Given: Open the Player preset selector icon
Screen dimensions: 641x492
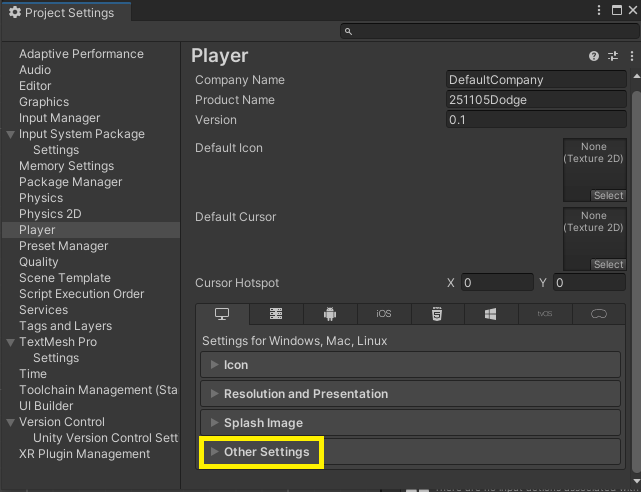Looking at the screenshot, I should click(613, 56).
